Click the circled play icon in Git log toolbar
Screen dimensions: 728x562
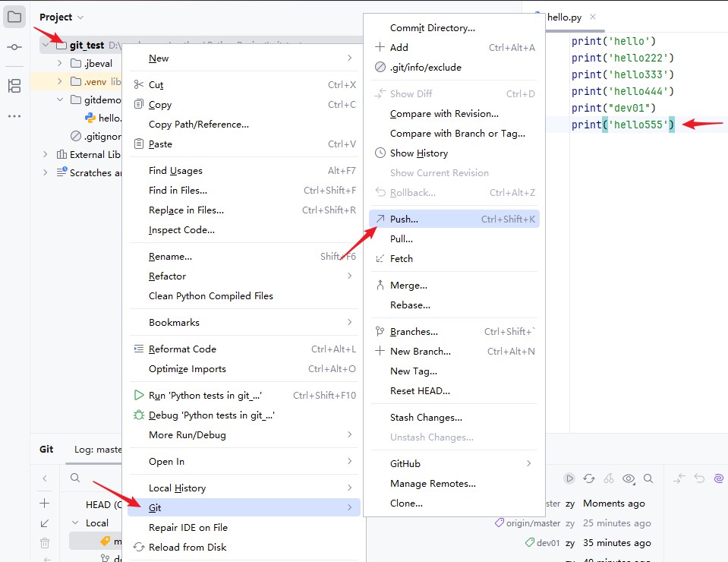[x=569, y=478]
